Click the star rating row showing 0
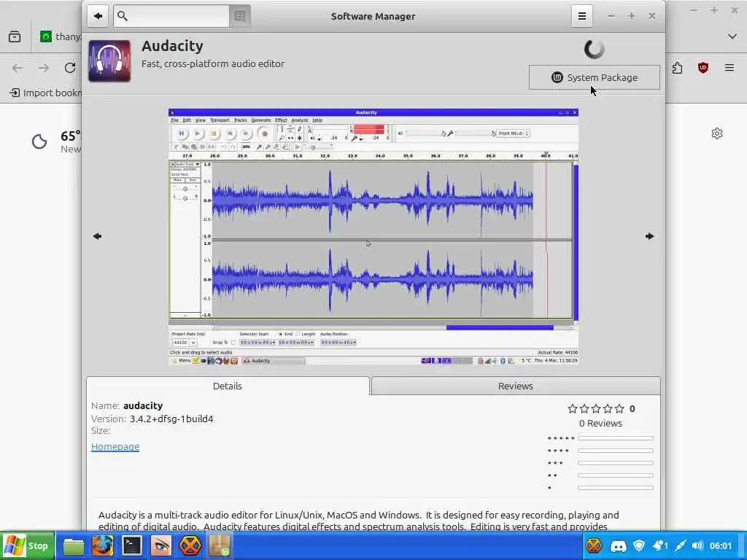Image resolution: width=747 pixels, height=560 pixels. pyautogui.click(x=601, y=408)
